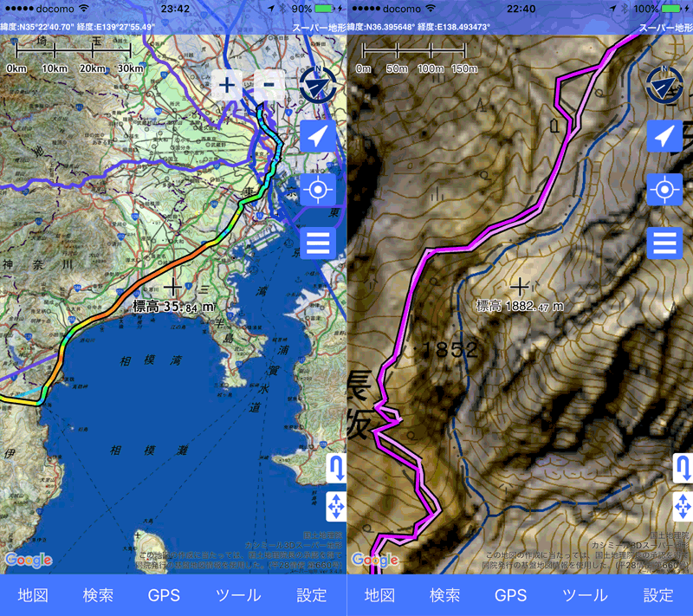The width and height of the screenshot is (693, 616).
Task: Zoom out with the minus button
Action: click(x=269, y=86)
